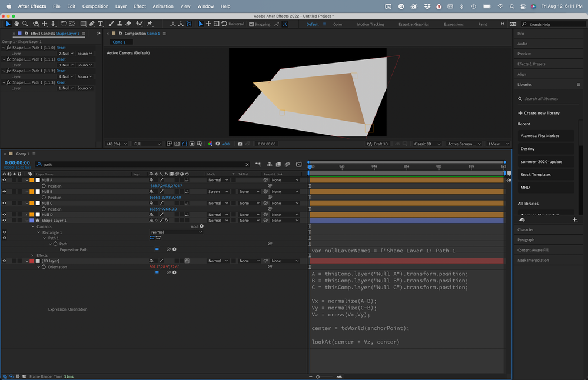Select the Pen tool
The image size is (588, 380).
91,24
